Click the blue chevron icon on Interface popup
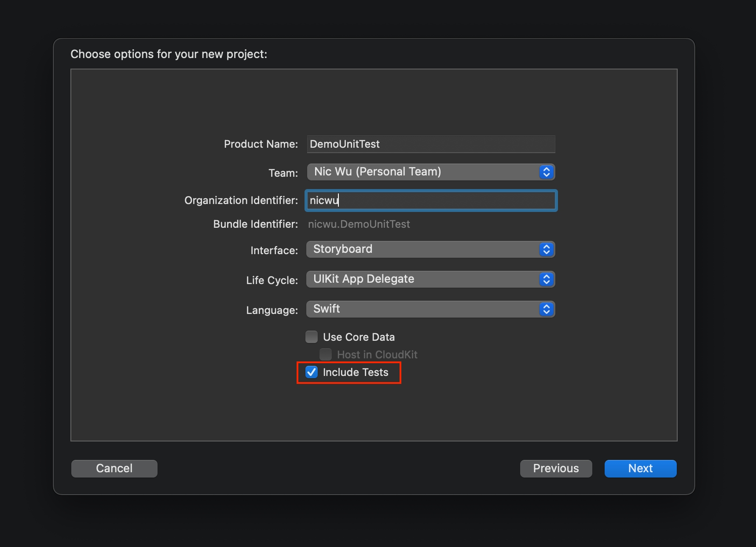 (546, 249)
